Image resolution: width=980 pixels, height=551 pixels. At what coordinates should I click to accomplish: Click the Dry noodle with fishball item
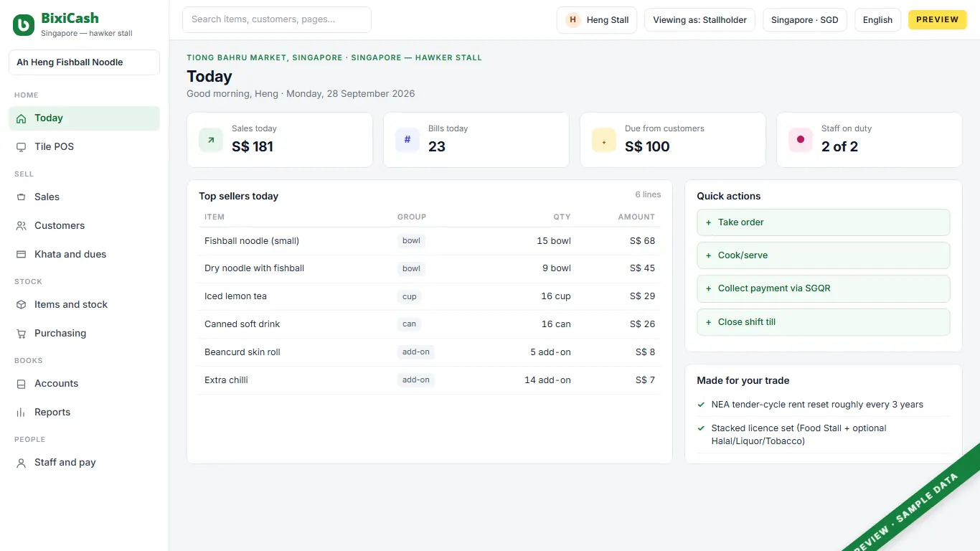[x=255, y=268]
